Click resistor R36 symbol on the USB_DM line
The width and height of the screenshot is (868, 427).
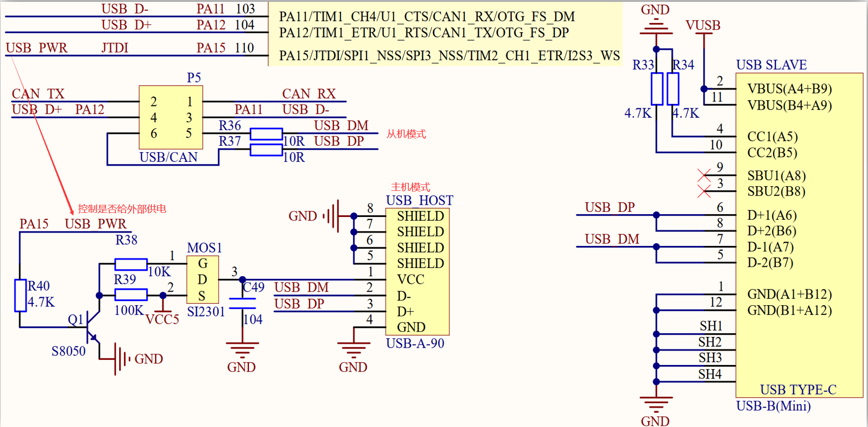point(266,134)
